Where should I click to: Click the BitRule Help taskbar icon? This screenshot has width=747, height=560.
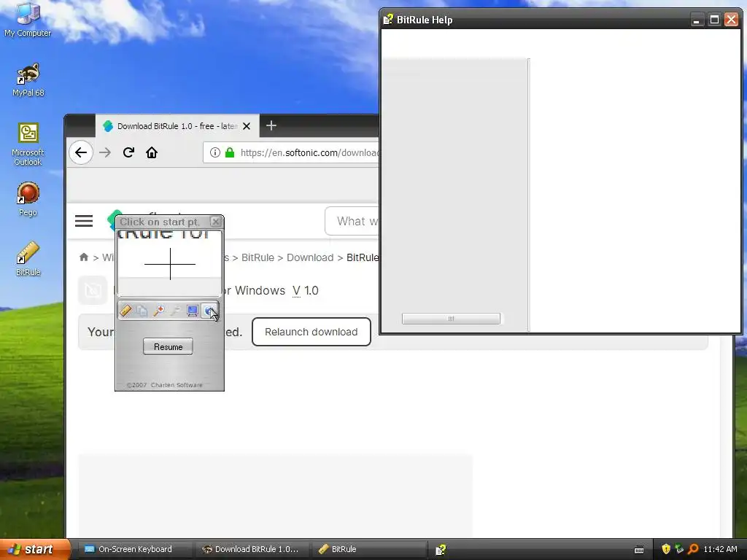click(441, 550)
